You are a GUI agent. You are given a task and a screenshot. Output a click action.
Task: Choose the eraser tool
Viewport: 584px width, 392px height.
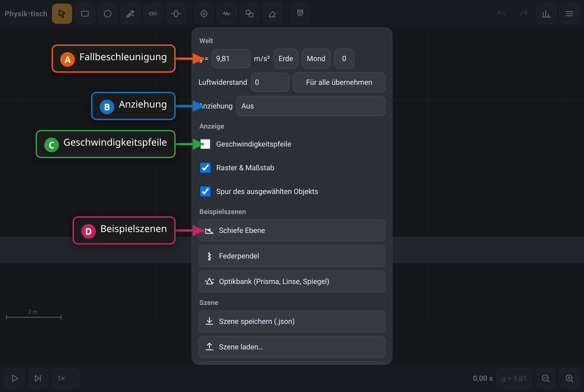(x=272, y=13)
